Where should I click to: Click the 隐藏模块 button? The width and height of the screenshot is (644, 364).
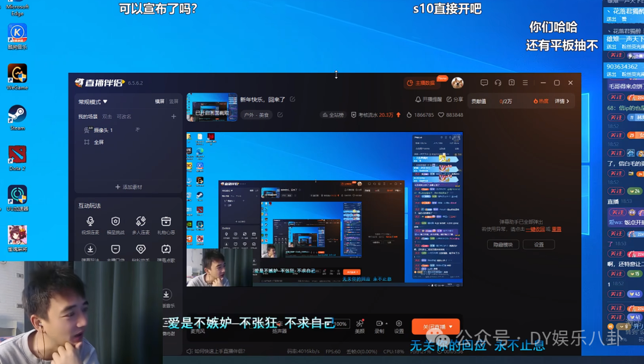tap(503, 245)
